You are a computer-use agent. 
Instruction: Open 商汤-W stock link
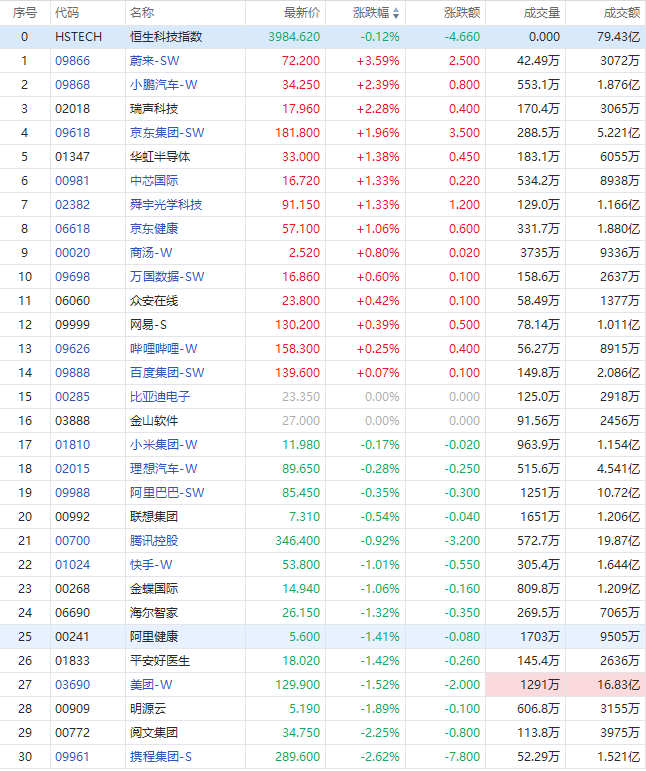tap(151, 253)
